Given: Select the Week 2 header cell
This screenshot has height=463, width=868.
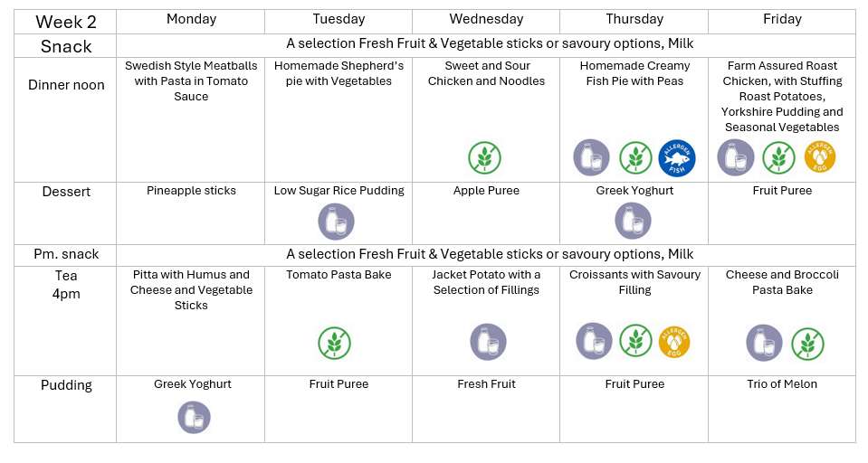Looking at the screenshot, I should pos(64,21).
